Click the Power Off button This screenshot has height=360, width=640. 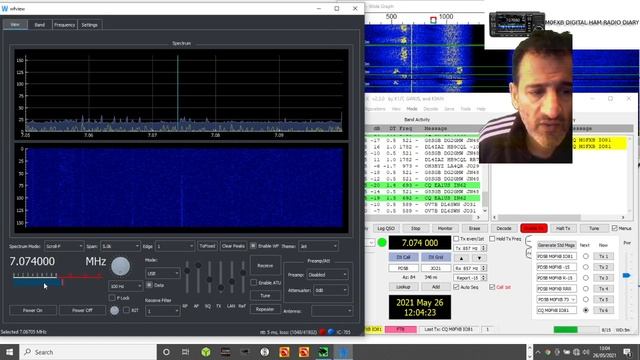pyautogui.click(x=82, y=310)
